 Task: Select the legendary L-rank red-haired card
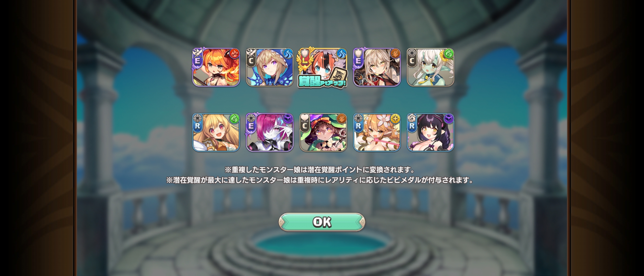point(323,67)
